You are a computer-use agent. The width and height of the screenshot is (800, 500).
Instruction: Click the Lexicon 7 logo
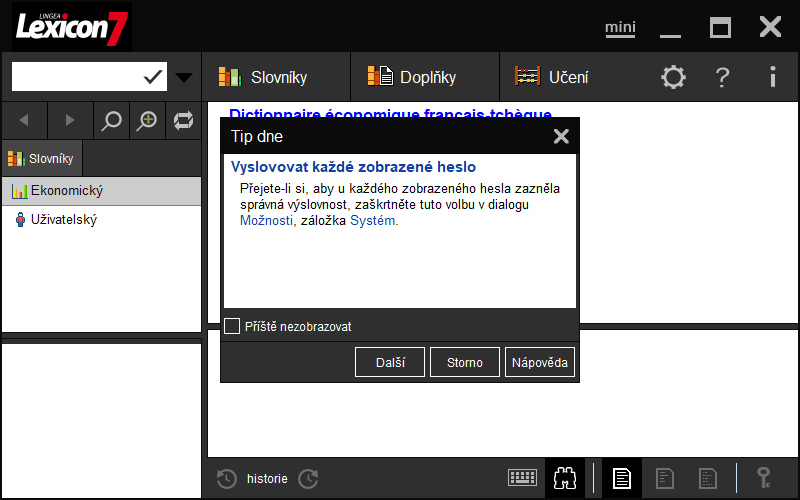coord(72,27)
